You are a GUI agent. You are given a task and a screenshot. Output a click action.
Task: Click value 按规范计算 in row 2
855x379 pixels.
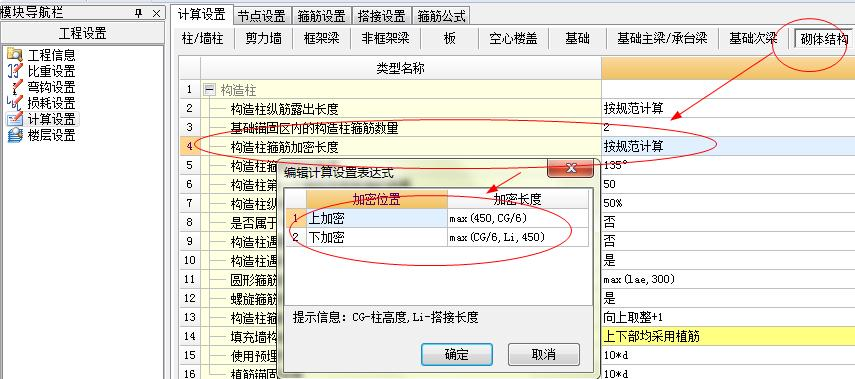[728, 109]
